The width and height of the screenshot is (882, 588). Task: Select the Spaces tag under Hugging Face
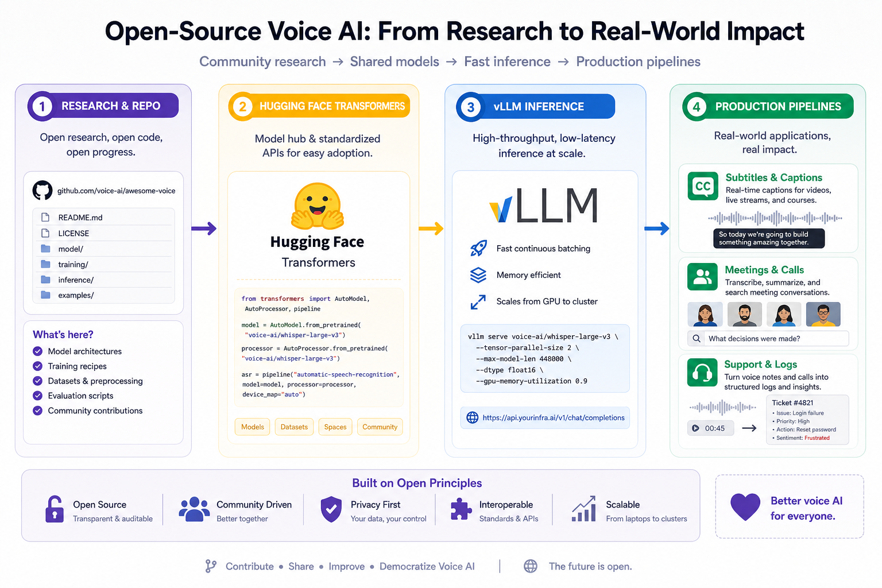coord(335,427)
